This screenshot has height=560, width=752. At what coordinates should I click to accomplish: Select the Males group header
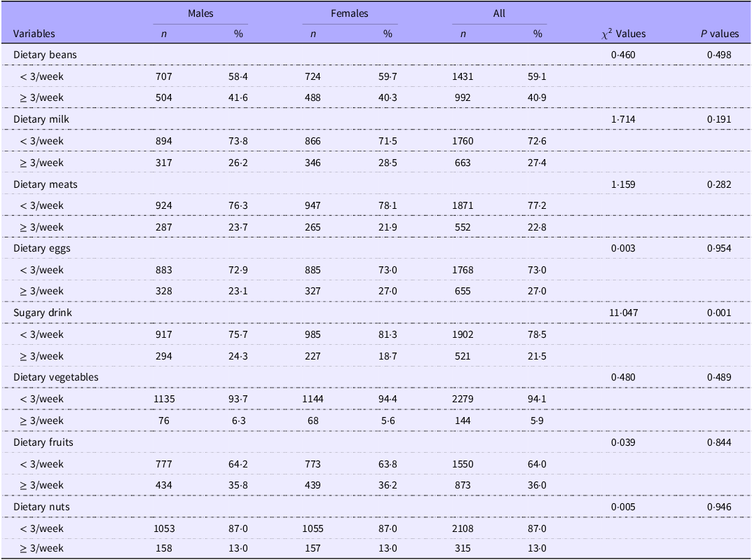point(200,13)
